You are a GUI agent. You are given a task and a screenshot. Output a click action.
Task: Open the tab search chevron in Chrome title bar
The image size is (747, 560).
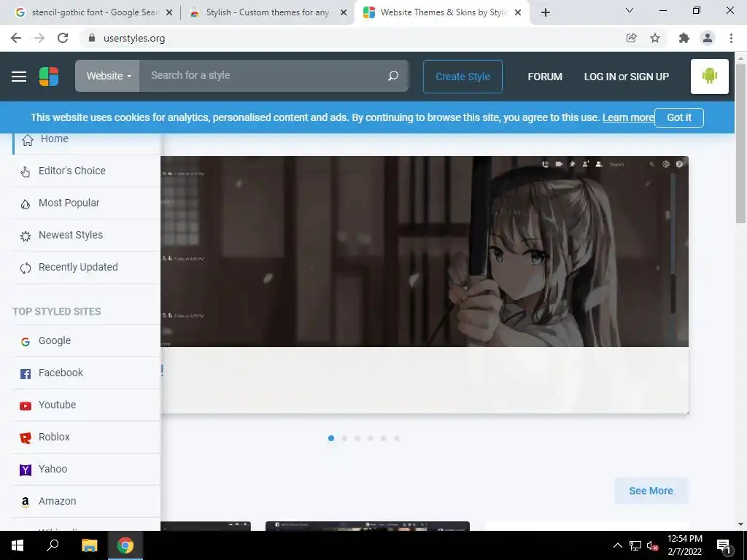pyautogui.click(x=630, y=10)
